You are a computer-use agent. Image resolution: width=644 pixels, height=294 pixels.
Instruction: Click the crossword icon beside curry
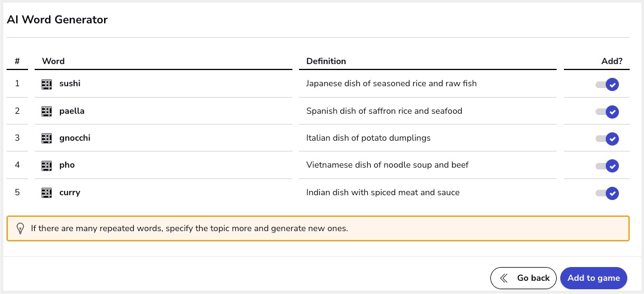click(47, 193)
